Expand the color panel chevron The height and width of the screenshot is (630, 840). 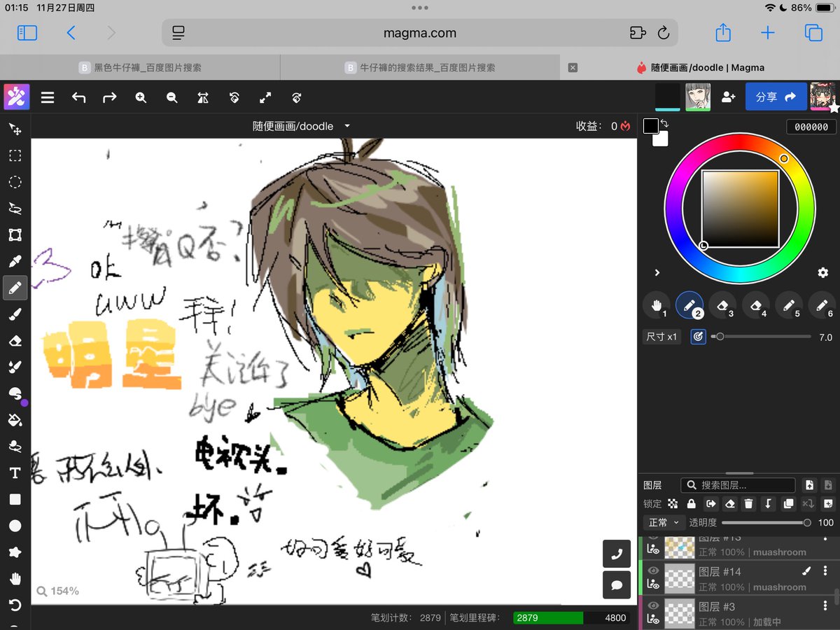pos(657,272)
